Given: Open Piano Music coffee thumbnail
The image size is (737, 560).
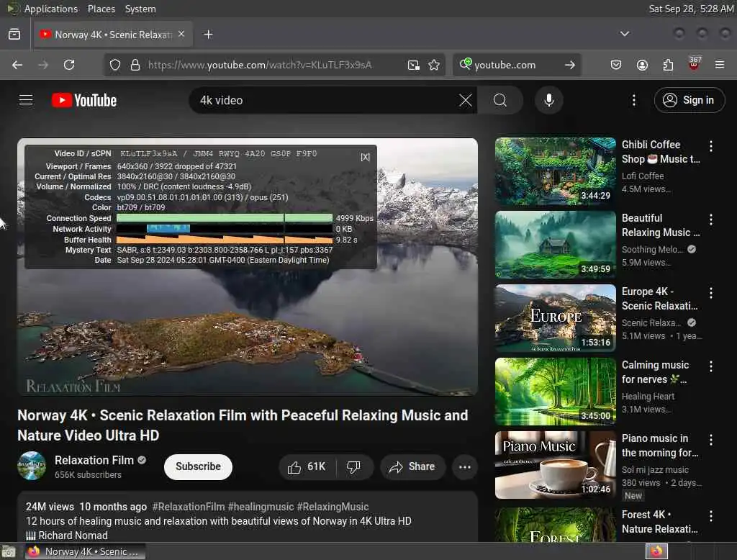Looking at the screenshot, I should tap(555, 464).
